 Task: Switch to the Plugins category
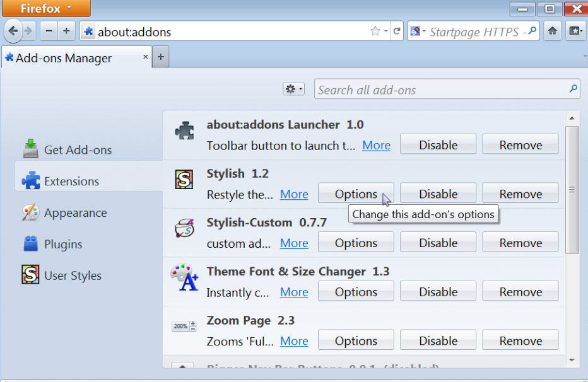(x=63, y=245)
